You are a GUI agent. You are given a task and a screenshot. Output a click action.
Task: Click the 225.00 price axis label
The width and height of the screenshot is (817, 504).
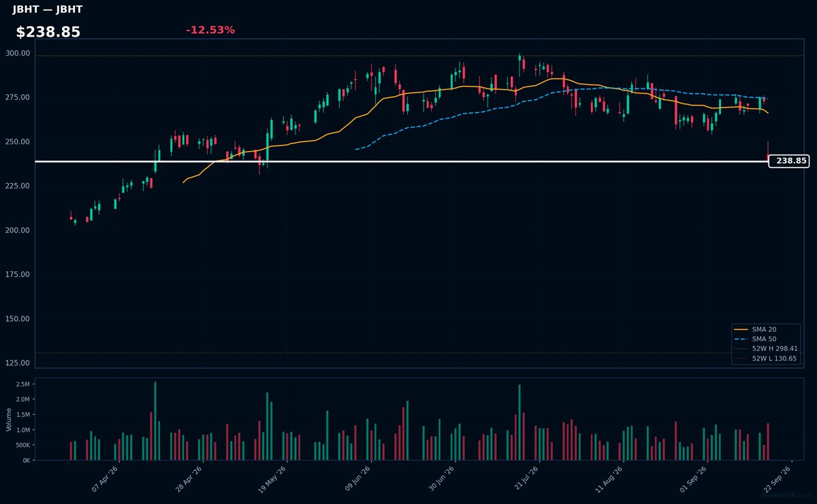[x=18, y=186]
